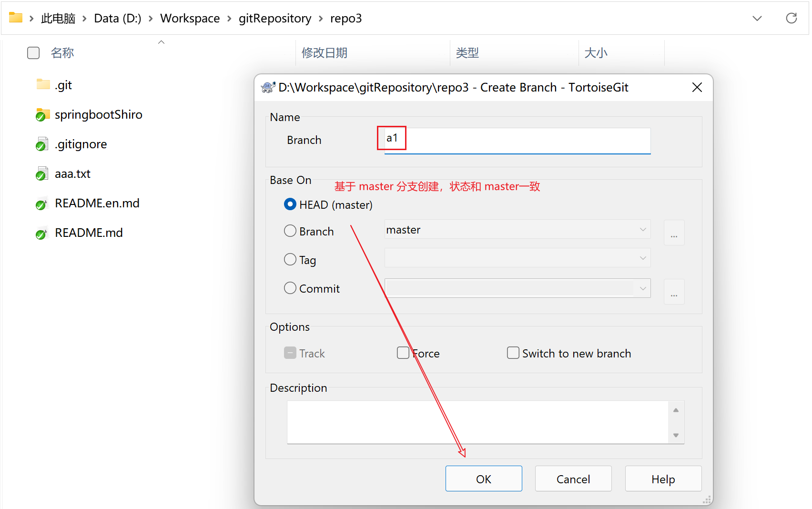
Task: Click the .git folder icon
Action: click(x=43, y=85)
